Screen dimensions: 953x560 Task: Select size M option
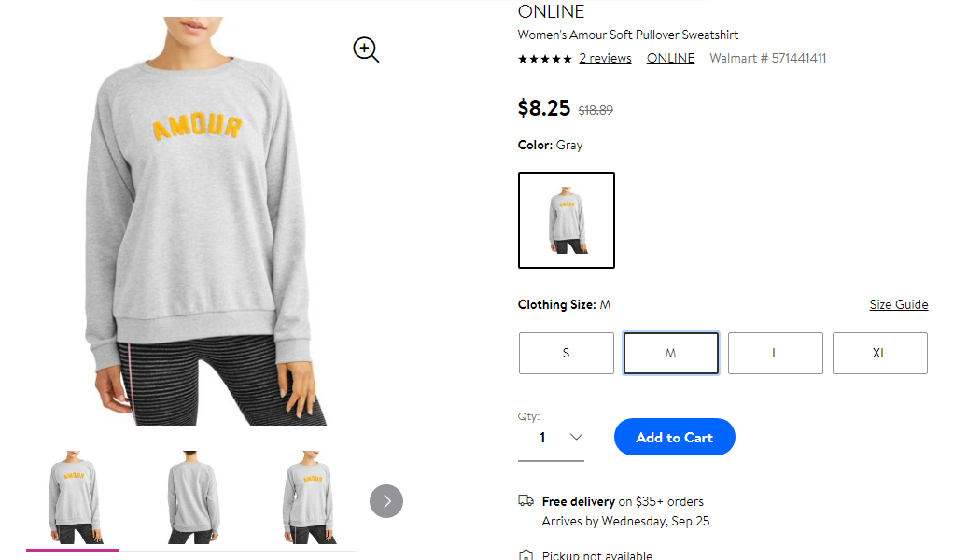click(x=671, y=354)
